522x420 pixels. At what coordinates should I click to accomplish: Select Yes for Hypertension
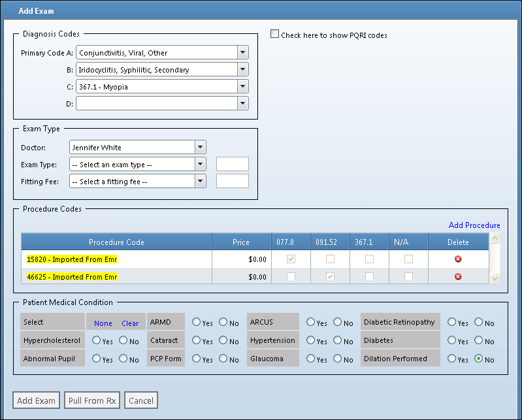click(310, 340)
